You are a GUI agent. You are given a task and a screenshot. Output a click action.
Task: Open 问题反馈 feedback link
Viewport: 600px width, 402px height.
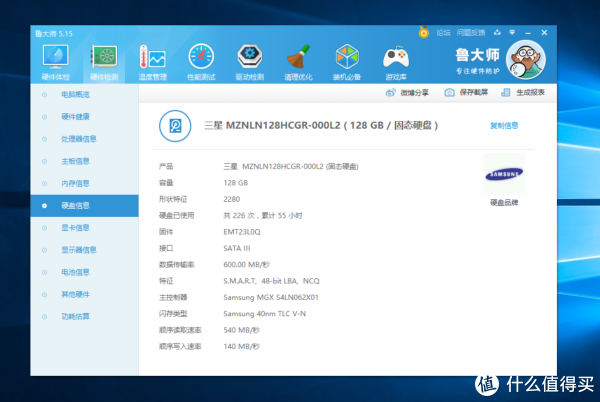click(x=471, y=33)
